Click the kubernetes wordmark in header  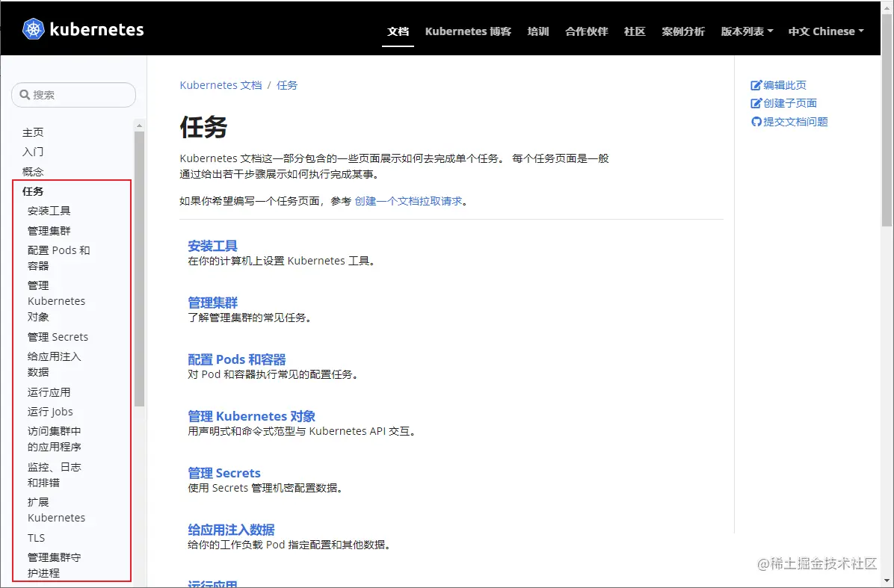coord(97,30)
